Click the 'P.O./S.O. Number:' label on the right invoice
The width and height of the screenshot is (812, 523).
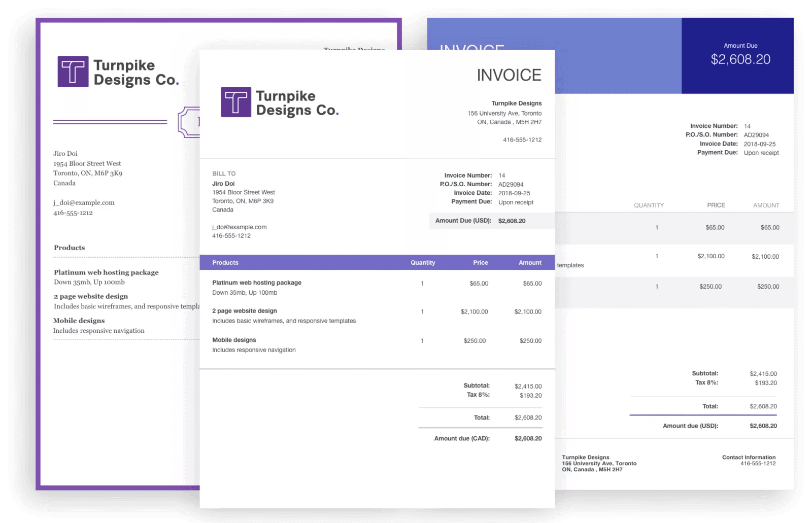(712, 135)
